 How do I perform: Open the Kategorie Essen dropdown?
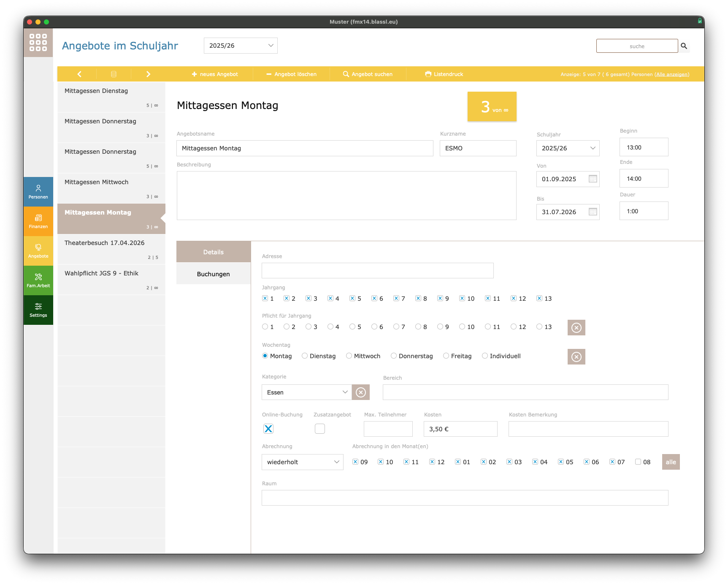coord(307,392)
